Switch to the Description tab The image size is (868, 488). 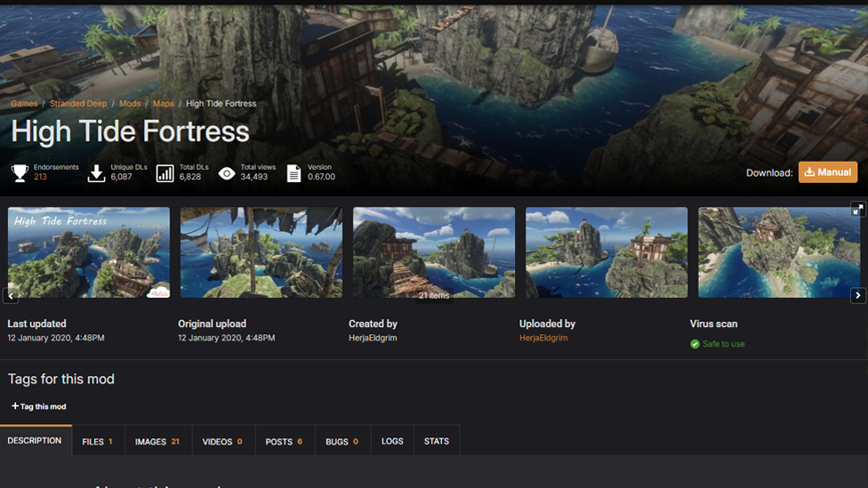[35, 440]
